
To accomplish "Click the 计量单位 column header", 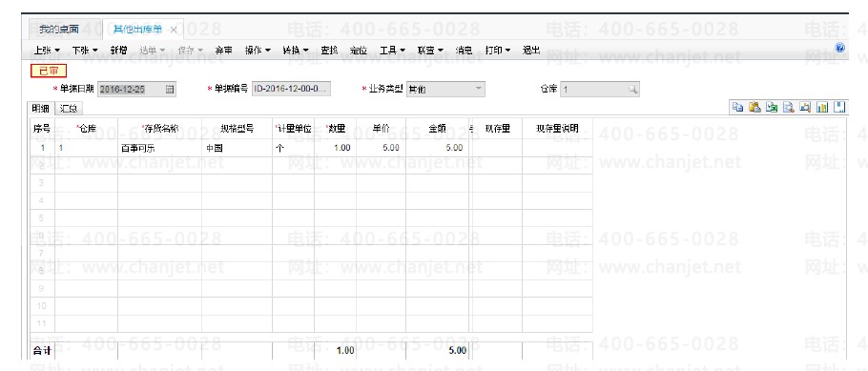I will 294,129.
